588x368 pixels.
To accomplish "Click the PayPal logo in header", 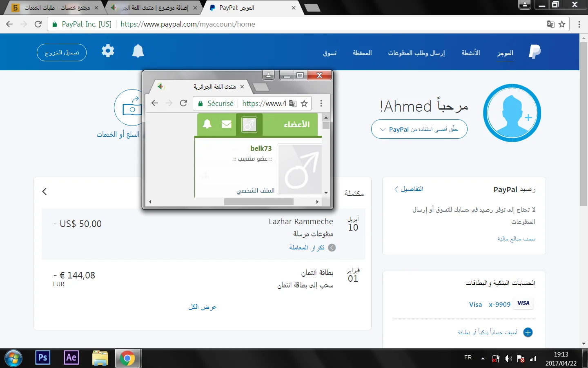I will click(x=535, y=52).
